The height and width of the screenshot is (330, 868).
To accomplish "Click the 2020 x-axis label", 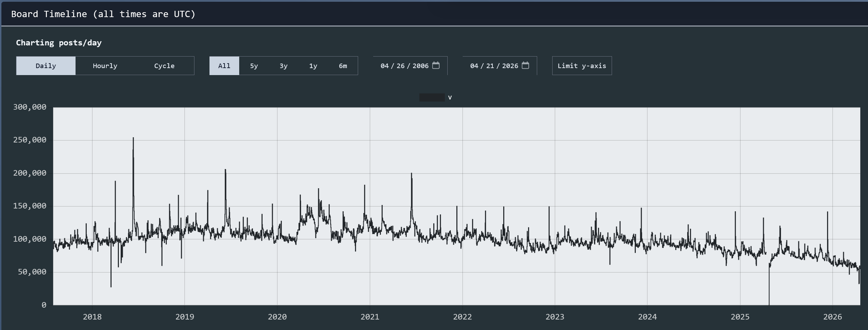I will point(277,317).
